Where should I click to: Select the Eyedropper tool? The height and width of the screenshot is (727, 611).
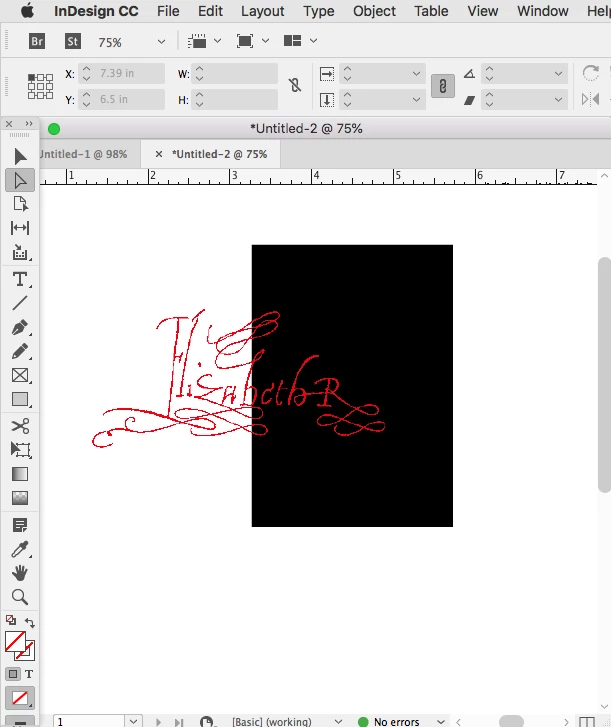pyautogui.click(x=20, y=549)
